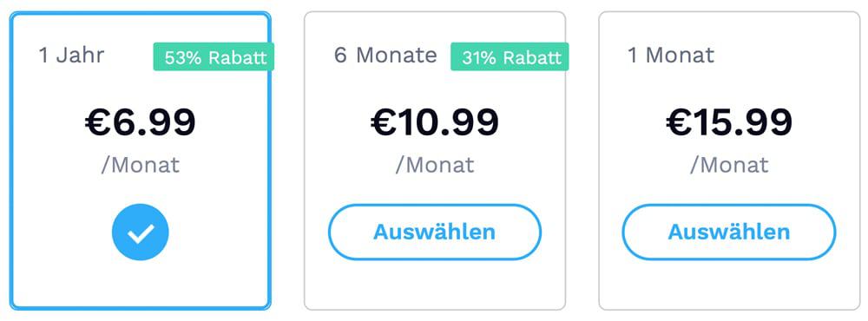Click the 6 Monate plan card

435,160
